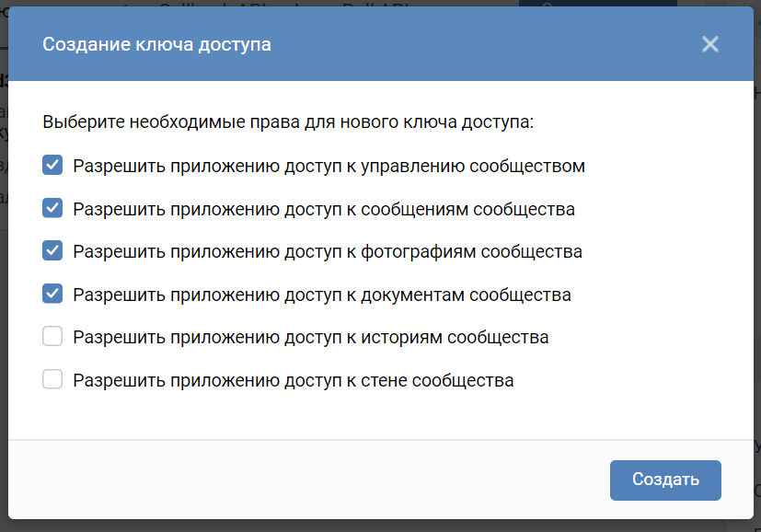The width and height of the screenshot is (761, 532).
Task: Click the 'доступ к историям сообщества' label text
Action: point(311,337)
